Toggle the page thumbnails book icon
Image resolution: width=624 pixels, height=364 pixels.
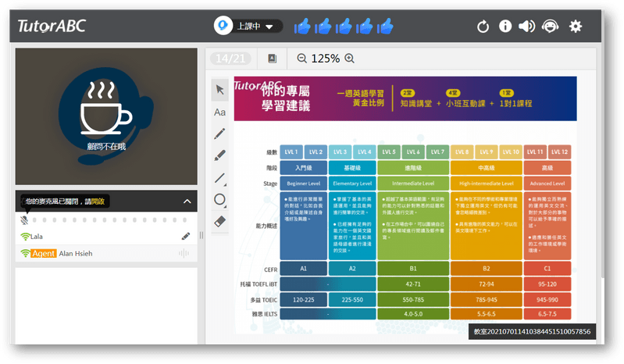click(x=272, y=59)
